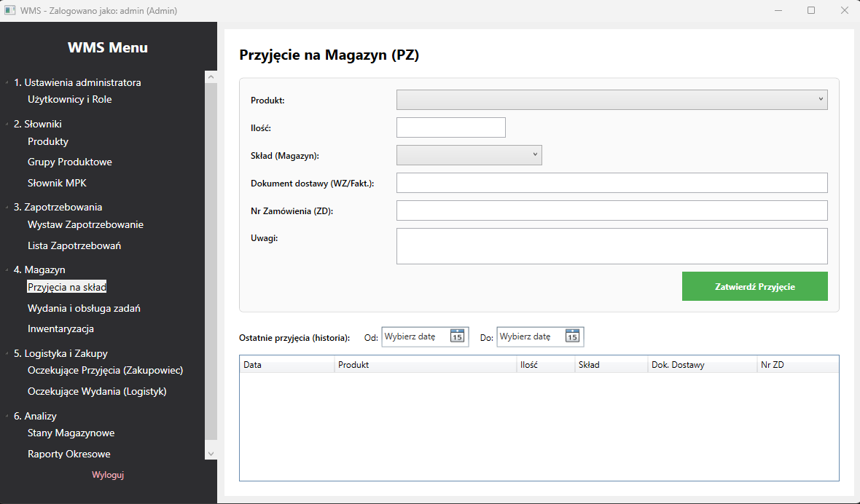Open the Produkt dropdown list
860x504 pixels.
point(611,100)
